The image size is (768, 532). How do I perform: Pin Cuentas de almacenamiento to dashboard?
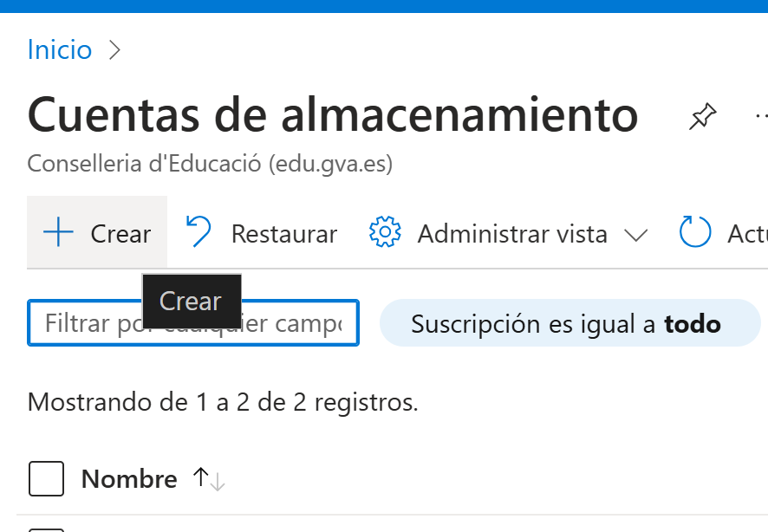(702, 116)
